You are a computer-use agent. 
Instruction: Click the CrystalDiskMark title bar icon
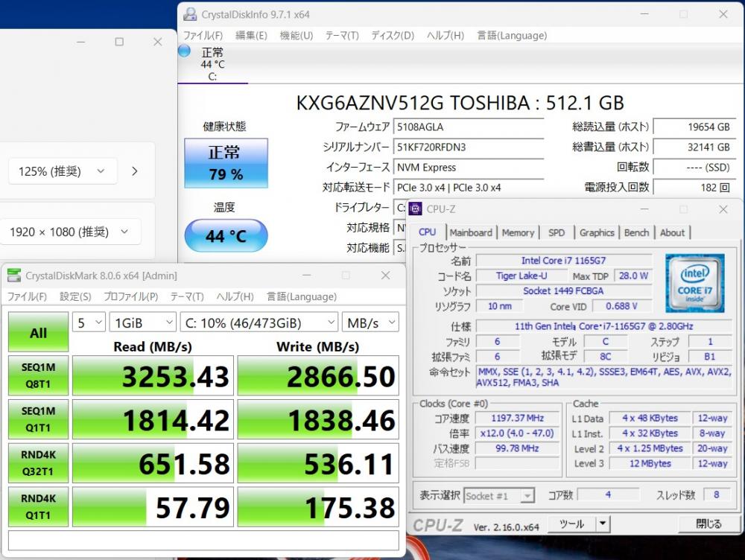pyautogui.click(x=14, y=276)
